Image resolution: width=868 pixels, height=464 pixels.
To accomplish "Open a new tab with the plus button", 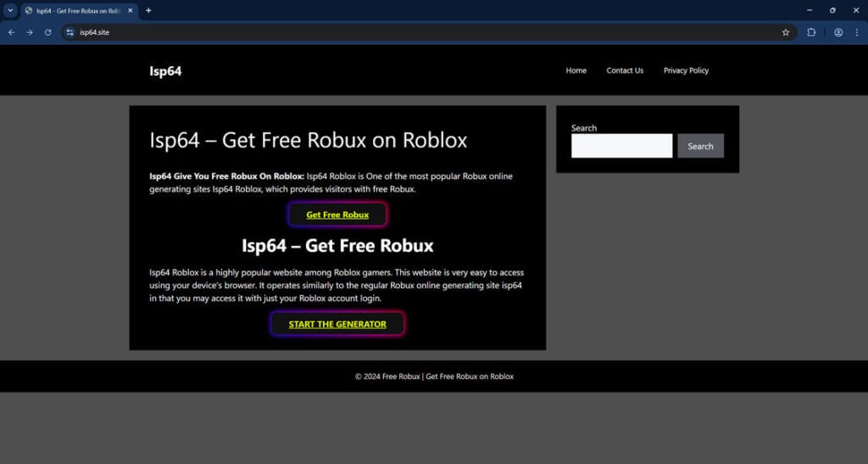I will [x=148, y=10].
